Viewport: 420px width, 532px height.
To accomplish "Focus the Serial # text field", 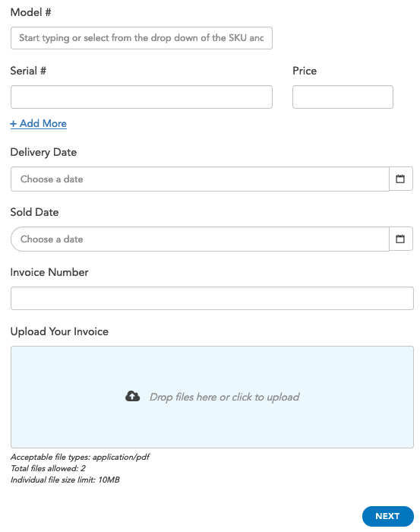I will (x=141, y=97).
